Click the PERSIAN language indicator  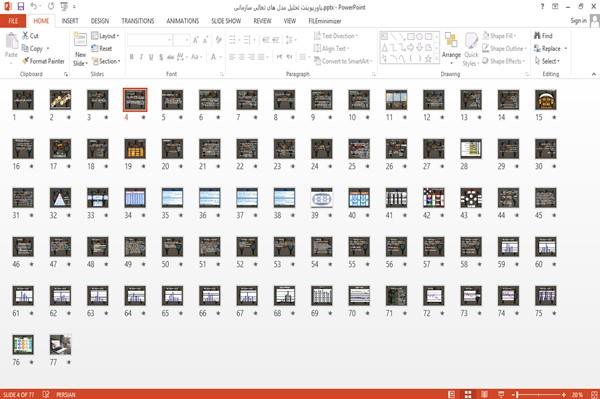point(66,394)
